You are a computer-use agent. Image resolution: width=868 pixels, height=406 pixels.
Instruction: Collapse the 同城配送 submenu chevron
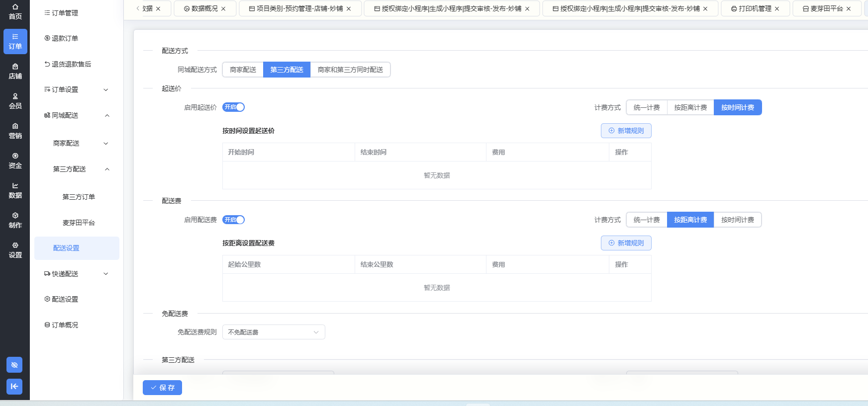tap(107, 116)
